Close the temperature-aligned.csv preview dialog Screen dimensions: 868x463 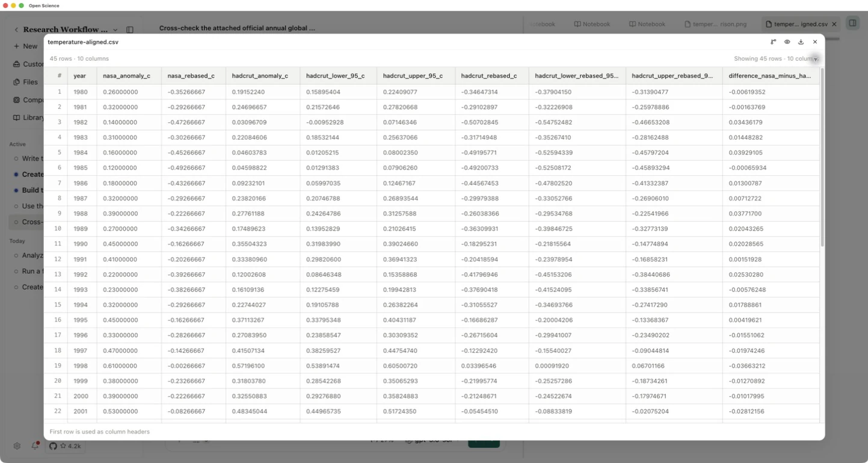click(815, 42)
